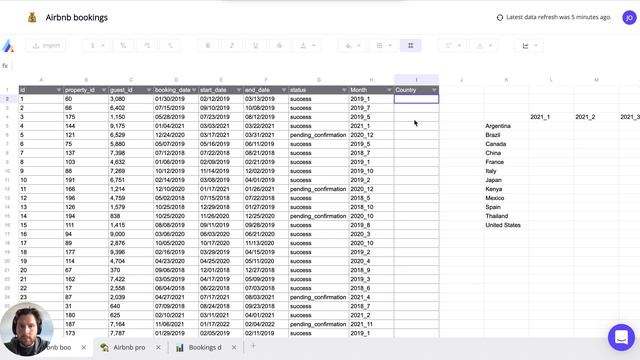Apply percent number format
The height and width of the screenshot is (360, 640).
[x=123, y=45]
